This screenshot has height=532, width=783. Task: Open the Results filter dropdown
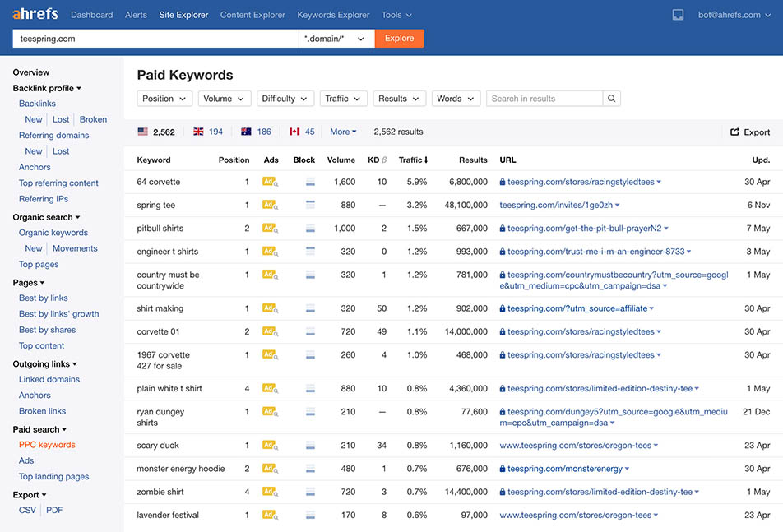pos(399,99)
